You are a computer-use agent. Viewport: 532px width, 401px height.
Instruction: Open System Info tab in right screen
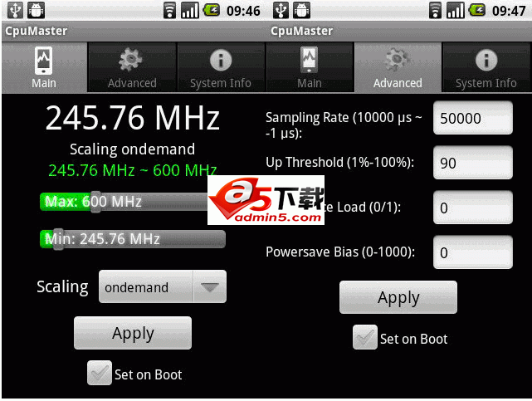click(x=486, y=67)
